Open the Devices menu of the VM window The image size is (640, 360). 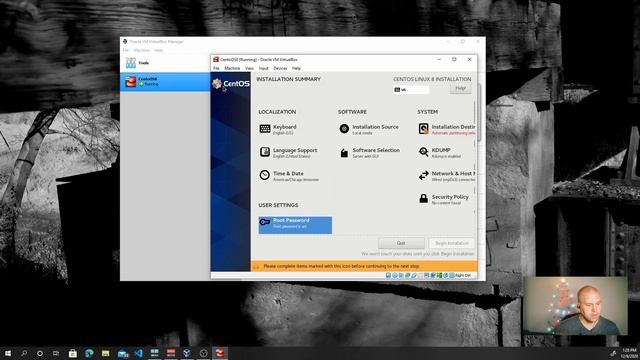tap(280, 68)
